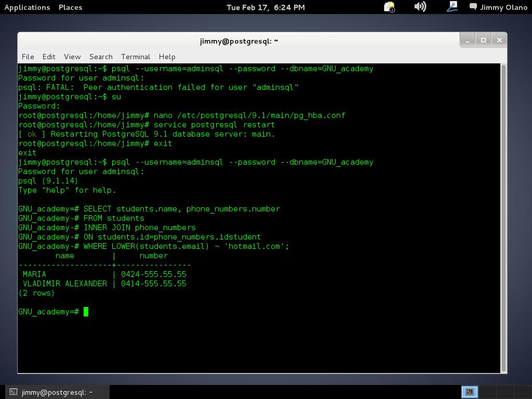The height and width of the screenshot is (399, 532).
Task: Open the Terminal menu
Action: [x=136, y=57]
